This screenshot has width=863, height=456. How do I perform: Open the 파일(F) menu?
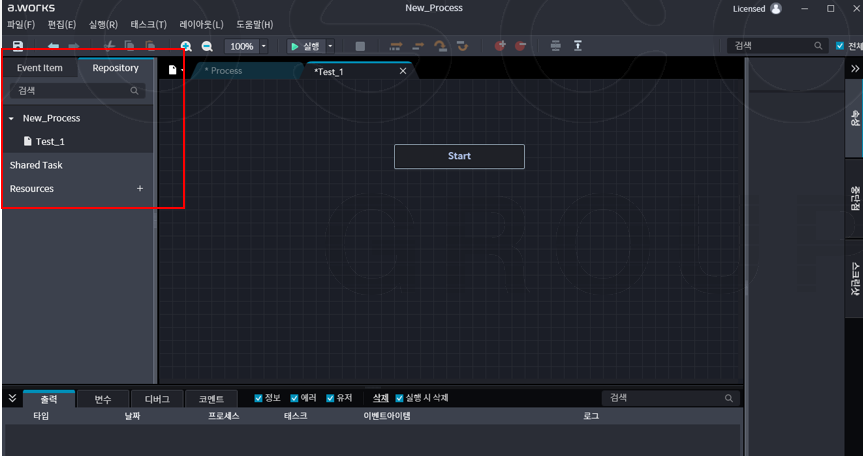click(x=21, y=25)
